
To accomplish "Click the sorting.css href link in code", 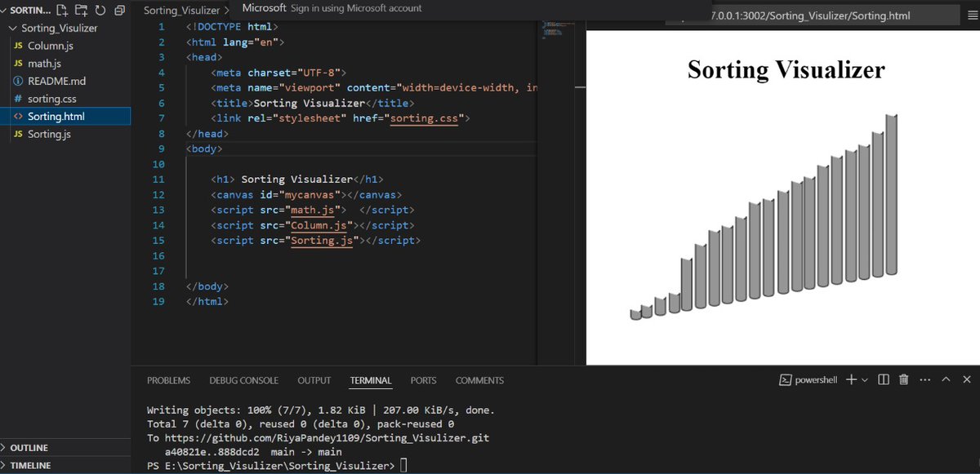I will (x=425, y=118).
